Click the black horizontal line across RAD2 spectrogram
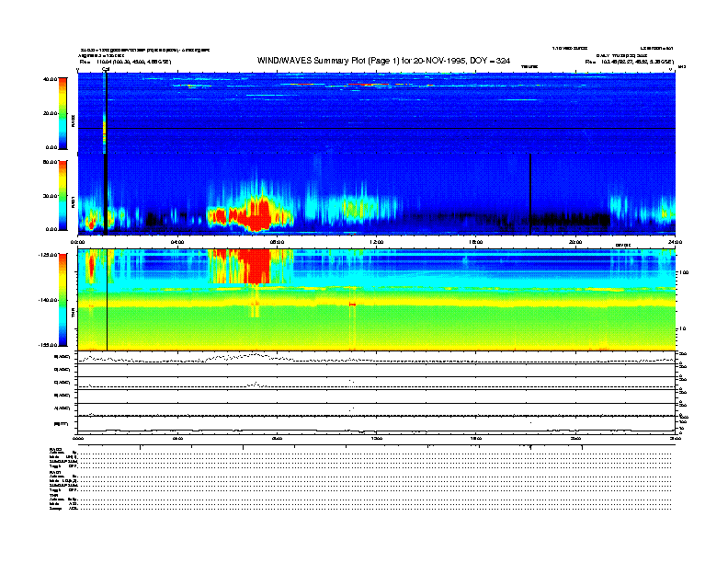This screenshot has height=563, width=728. [377, 128]
